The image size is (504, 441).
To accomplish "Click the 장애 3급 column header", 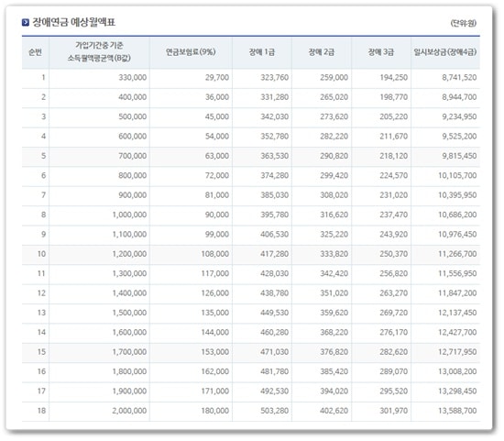I will tap(381, 52).
